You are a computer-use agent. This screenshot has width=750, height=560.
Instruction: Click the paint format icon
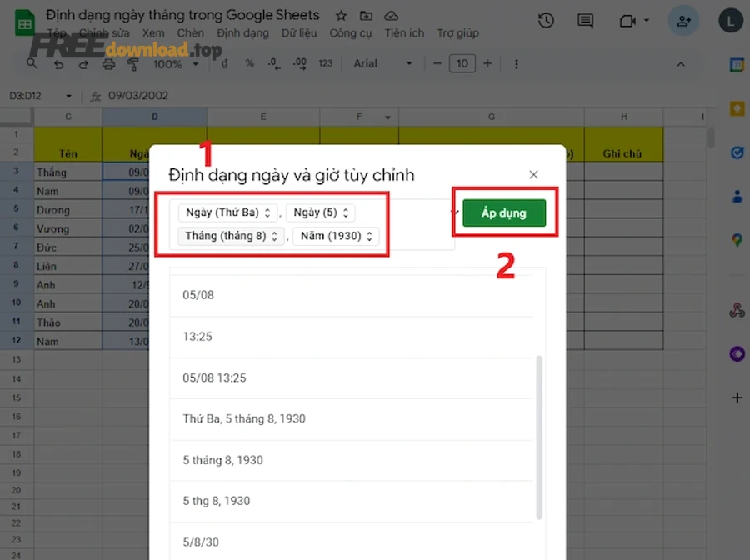(133, 64)
